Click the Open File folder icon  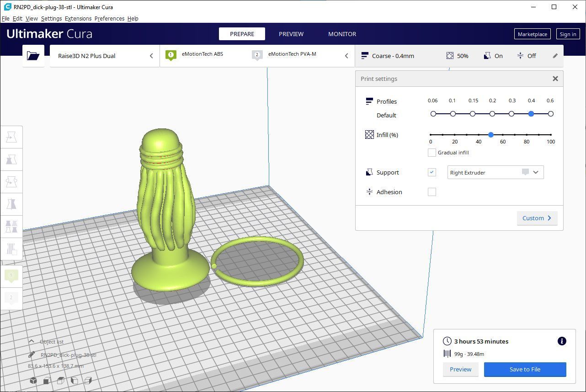[x=33, y=56]
